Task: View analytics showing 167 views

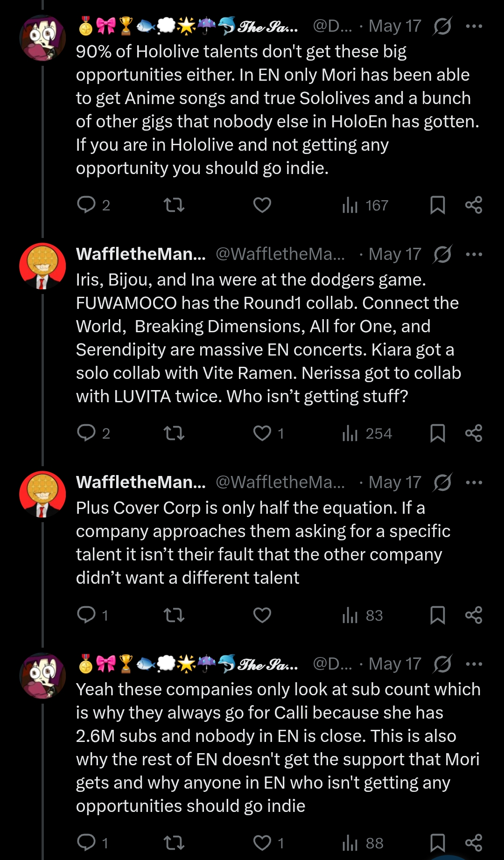Action: (x=365, y=205)
